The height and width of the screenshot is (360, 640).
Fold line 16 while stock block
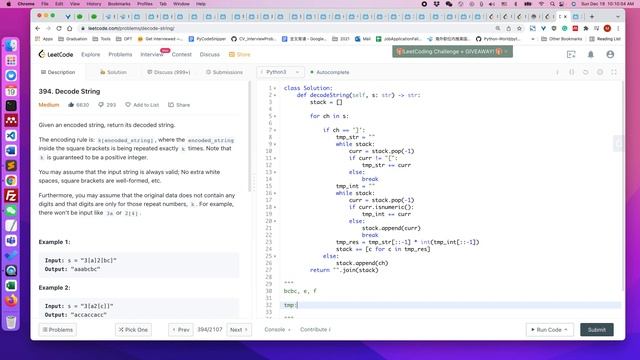[275, 193]
